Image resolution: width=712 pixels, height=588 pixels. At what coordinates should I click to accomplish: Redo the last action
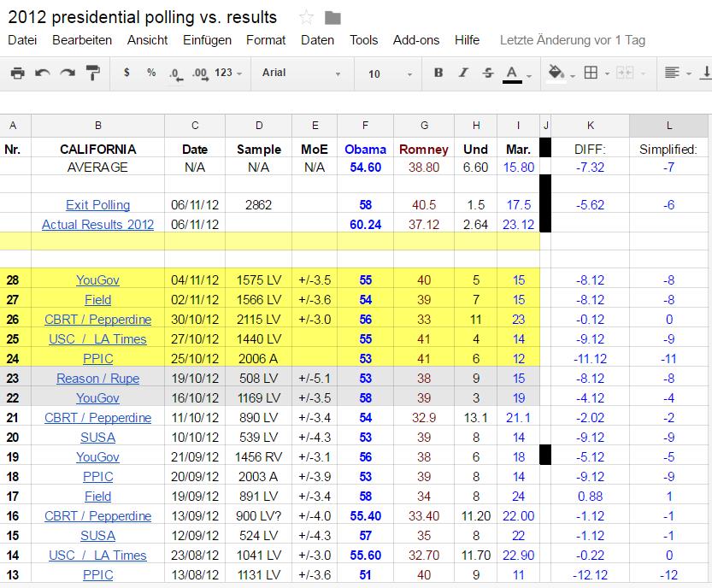pyautogui.click(x=68, y=73)
